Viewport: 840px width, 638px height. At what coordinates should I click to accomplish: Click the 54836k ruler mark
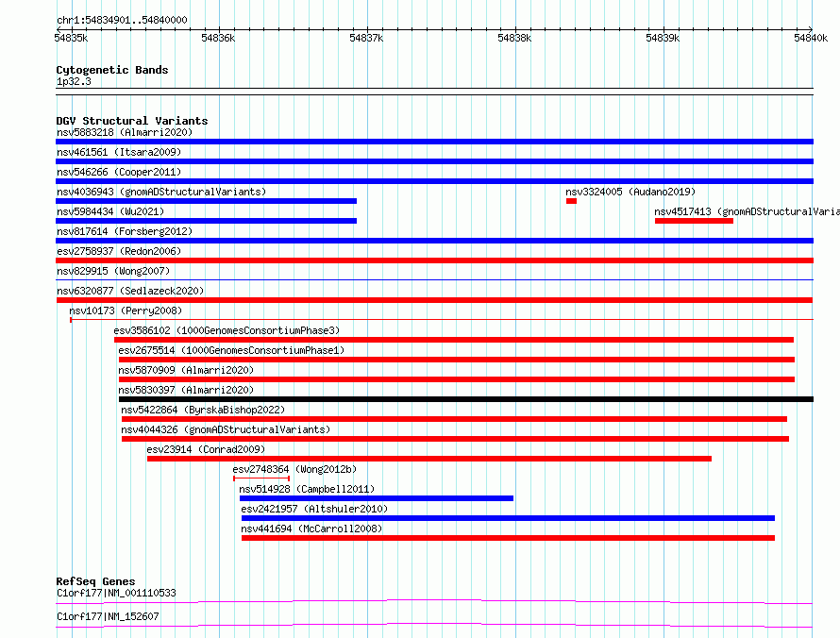218,38
